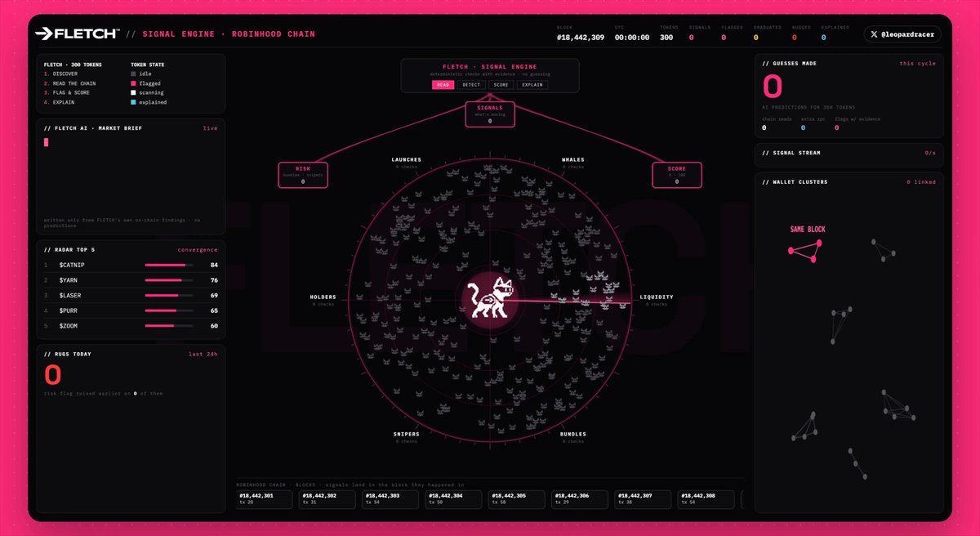Click the 'live' Market Brief indicator
The width and height of the screenshot is (980, 536).
211,128
